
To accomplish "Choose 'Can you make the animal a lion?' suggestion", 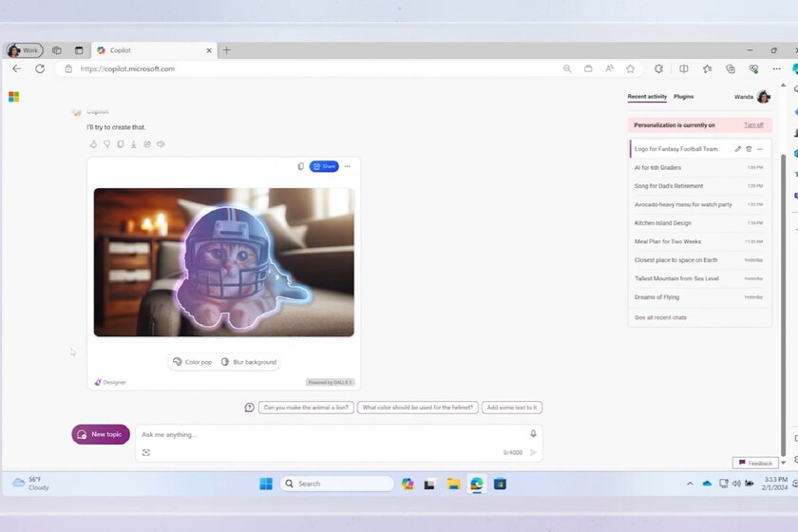I will click(306, 408).
